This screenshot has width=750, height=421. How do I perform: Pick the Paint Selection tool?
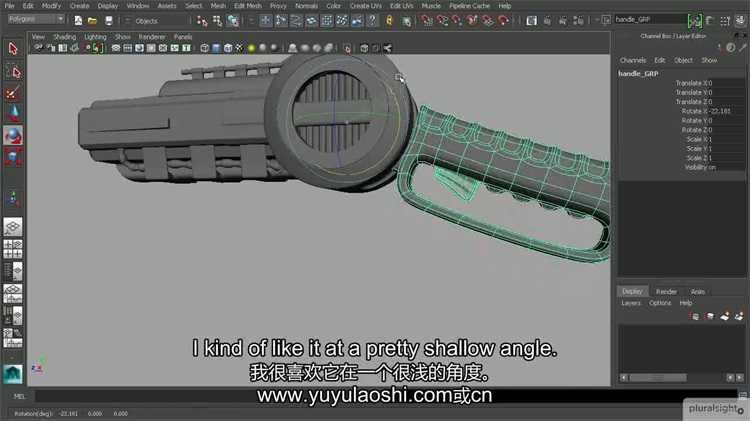click(x=14, y=92)
